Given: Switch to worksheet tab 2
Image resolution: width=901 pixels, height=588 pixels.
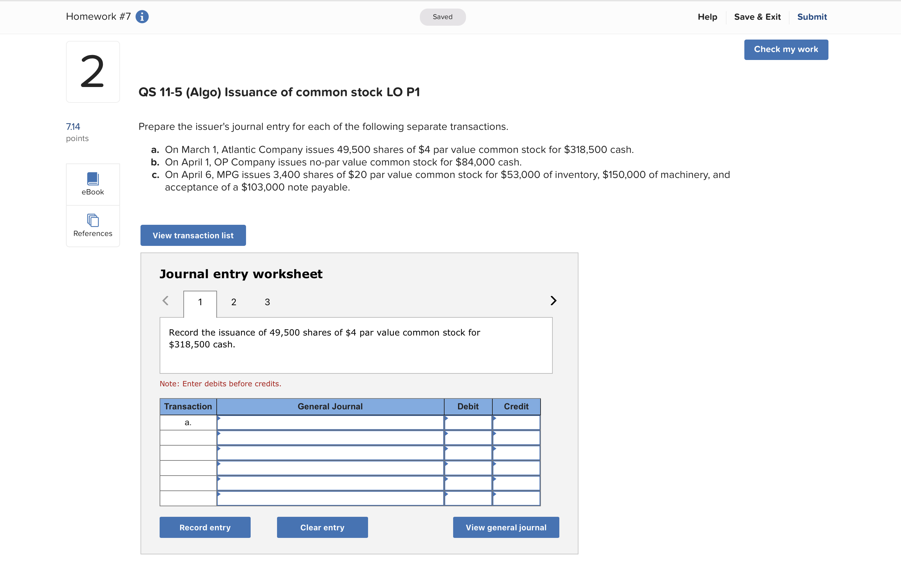Looking at the screenshot, I should click(x=233, y=302).
